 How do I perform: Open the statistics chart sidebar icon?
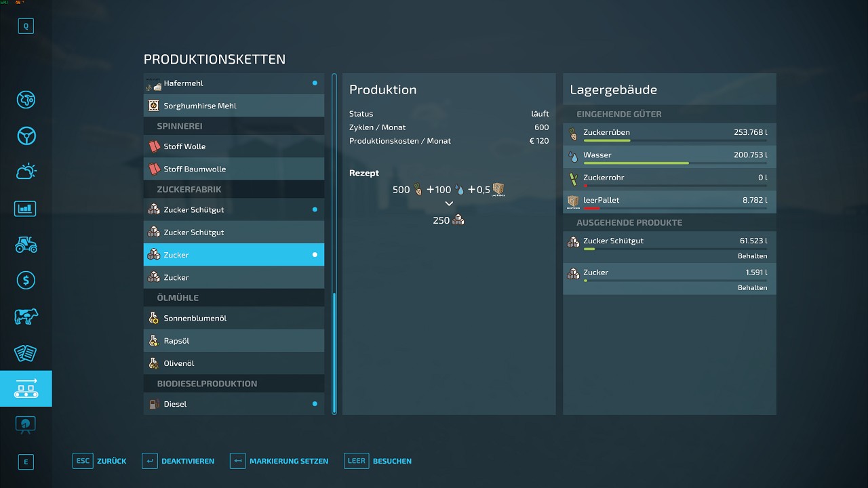[x=26, y=208]
